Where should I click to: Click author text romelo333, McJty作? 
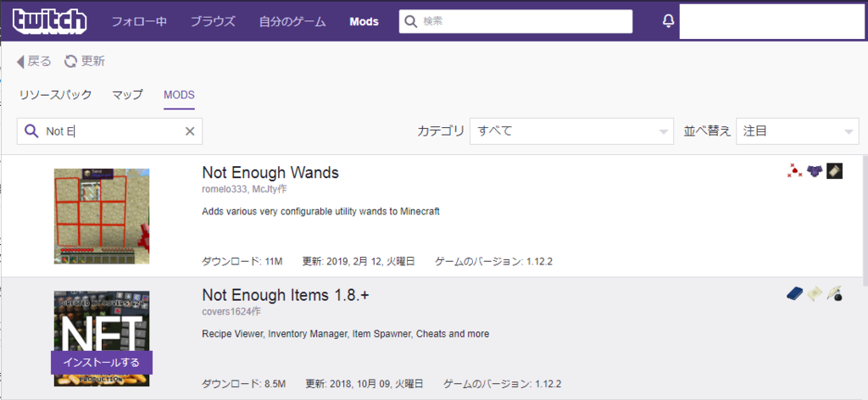(245, 189)
